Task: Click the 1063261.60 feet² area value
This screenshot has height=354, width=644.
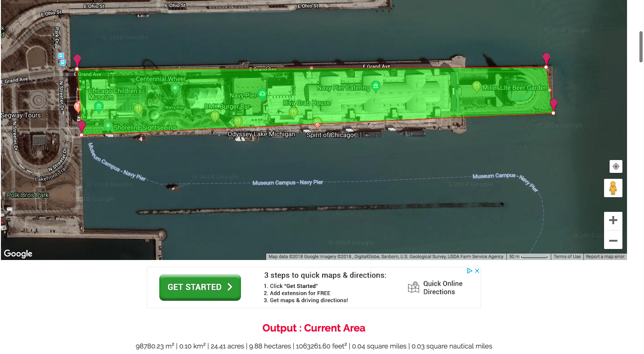Action: [x=321, y=346]
